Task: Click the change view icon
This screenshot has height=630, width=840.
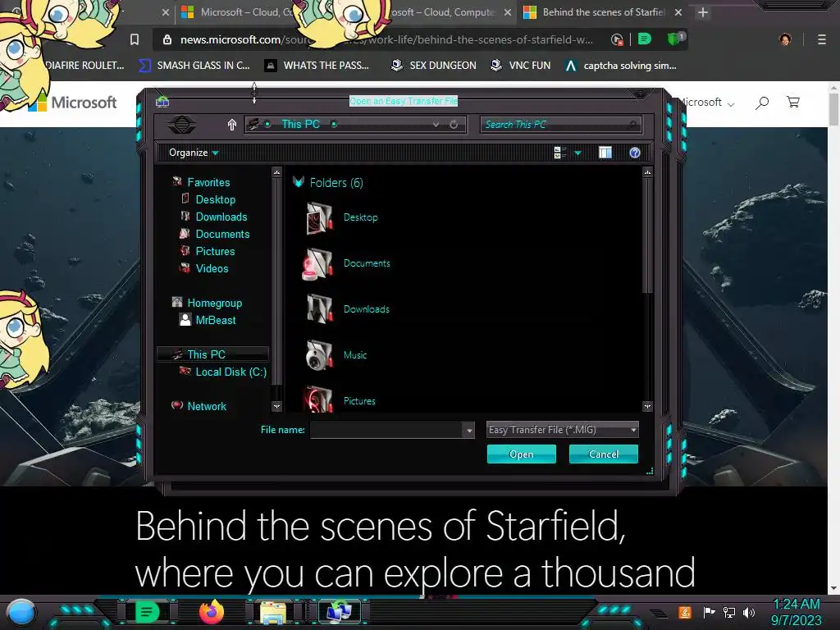Action: coord(559,153)
